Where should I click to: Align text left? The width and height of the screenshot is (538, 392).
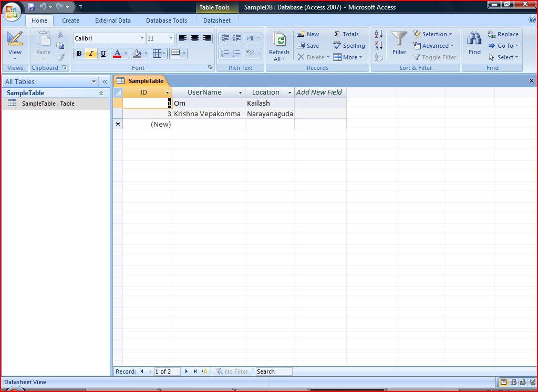tap(182, 38)
